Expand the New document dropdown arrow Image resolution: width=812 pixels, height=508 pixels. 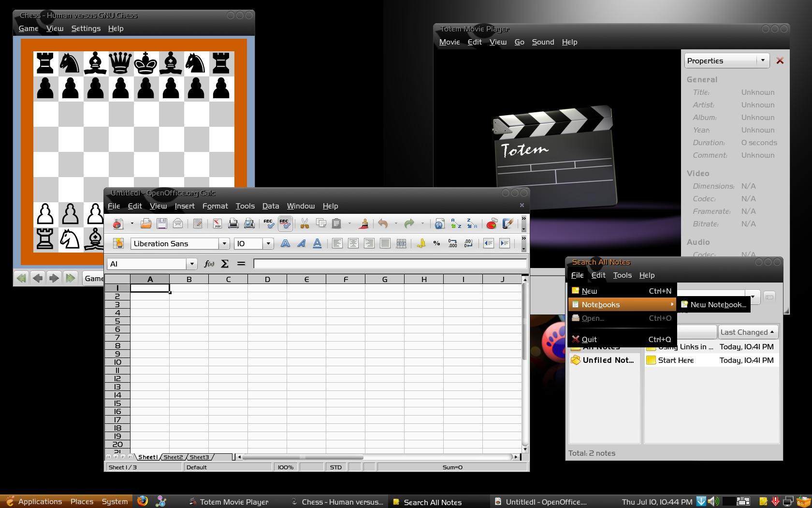[x=132, y=224]
